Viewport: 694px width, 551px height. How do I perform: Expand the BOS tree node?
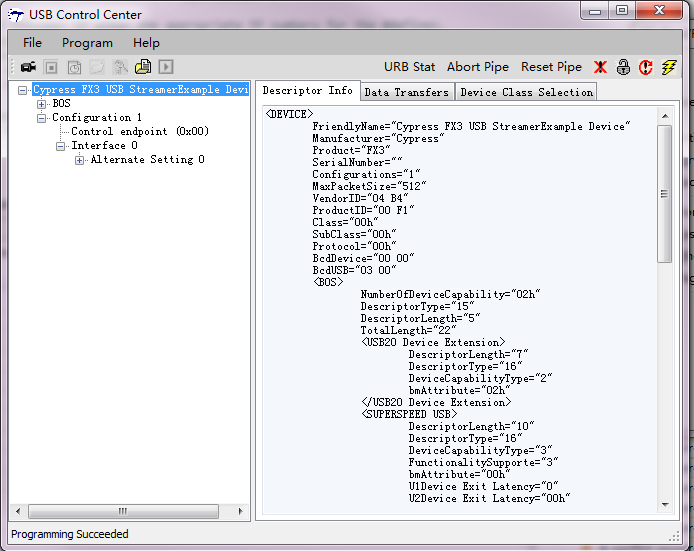tap(41, 104)
